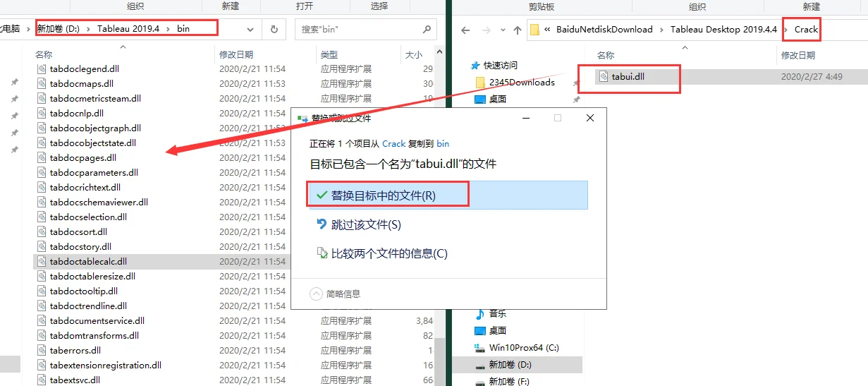Open the 音乐 folder in the navigation pane

[497, 314]
